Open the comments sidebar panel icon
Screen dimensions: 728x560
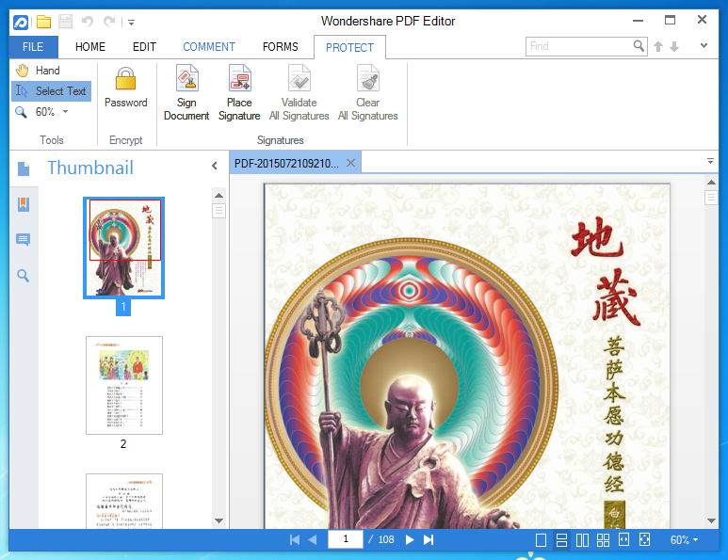[x=24, y=240]
